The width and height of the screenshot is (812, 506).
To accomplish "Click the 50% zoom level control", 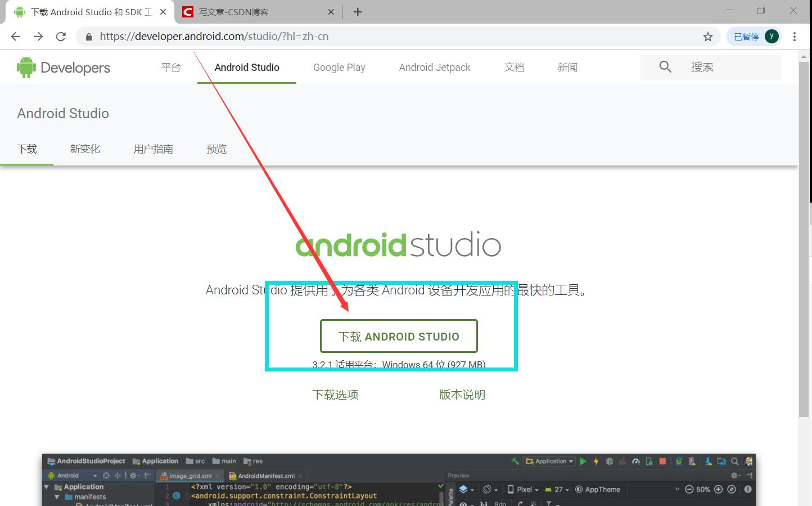I will (703, 489).
